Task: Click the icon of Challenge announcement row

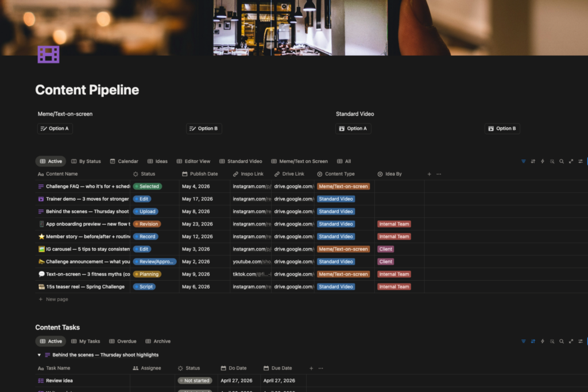Action: 41,262
